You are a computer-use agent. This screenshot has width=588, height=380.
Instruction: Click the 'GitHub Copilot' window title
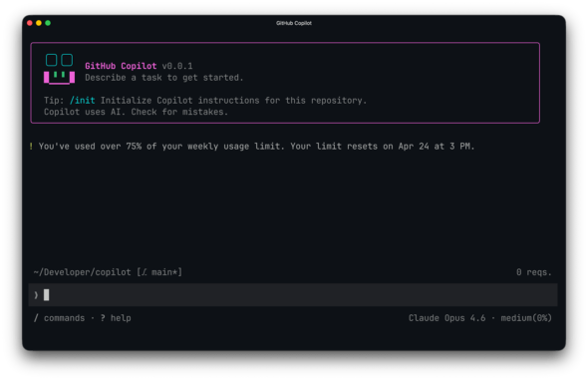click(294, 23)
